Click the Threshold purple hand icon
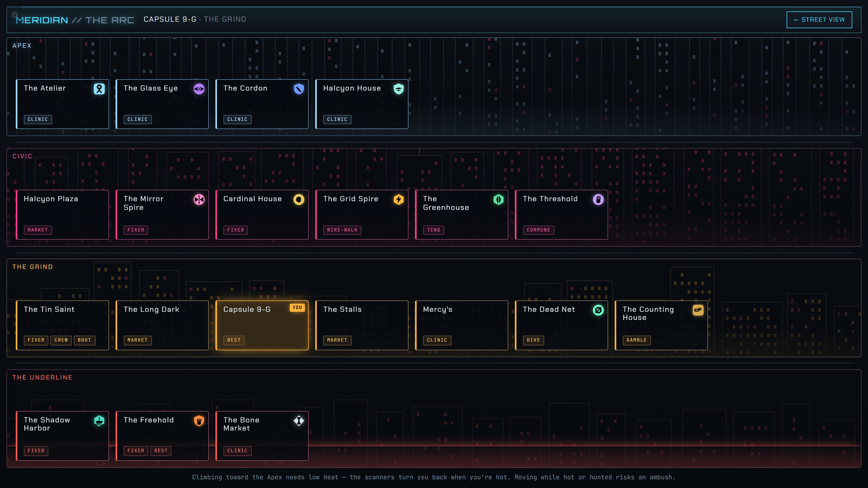Viewport: 868px width, 488px height. (599, 200)
